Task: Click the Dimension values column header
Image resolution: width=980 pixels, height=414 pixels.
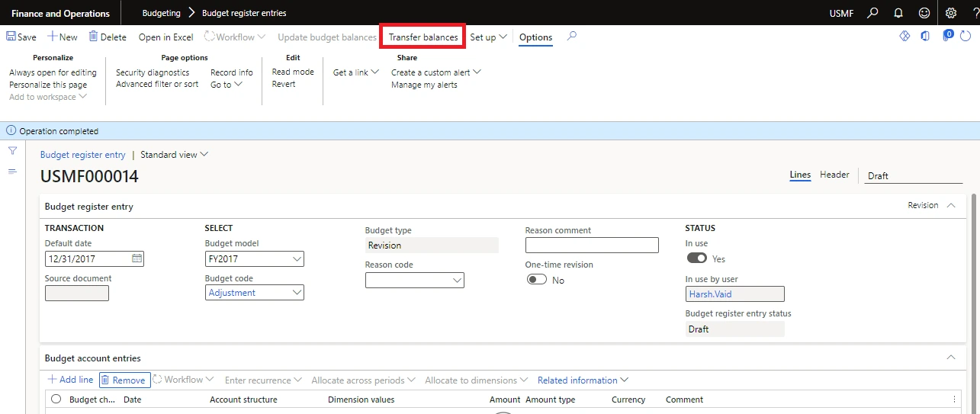Action: tap(361, 400)
